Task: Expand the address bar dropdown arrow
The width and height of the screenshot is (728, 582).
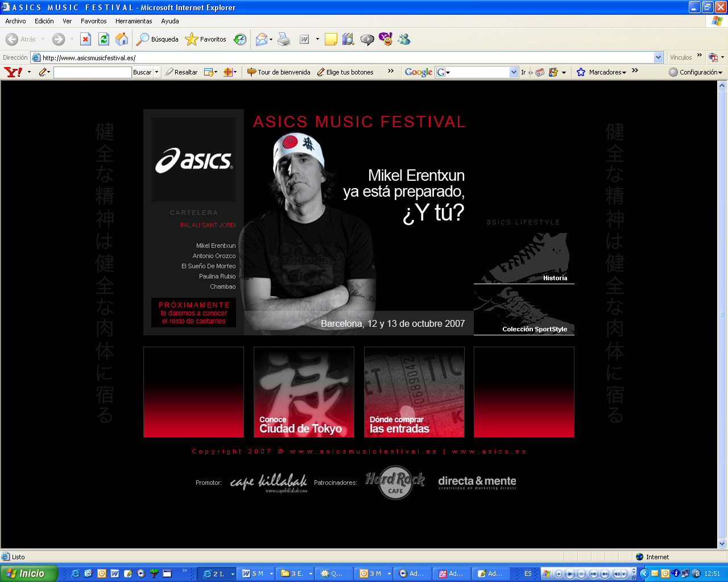Action: pyautogui.click(x=659, y=57)
